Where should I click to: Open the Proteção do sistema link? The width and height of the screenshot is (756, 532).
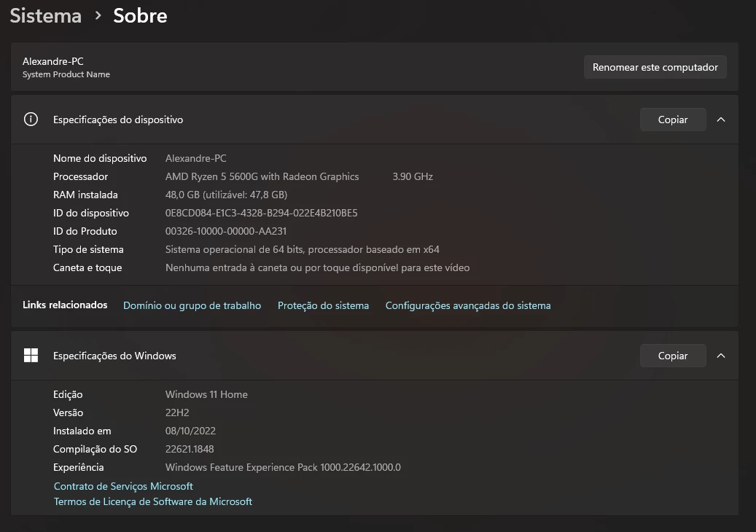tap(323, 305)
